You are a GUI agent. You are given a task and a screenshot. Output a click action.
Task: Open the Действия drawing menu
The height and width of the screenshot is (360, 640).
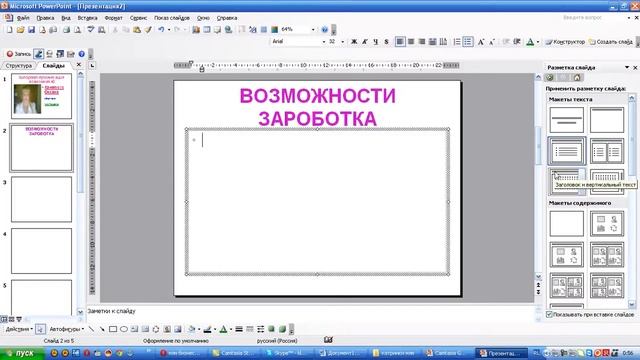pyautogui.click(x=19, y=329)
